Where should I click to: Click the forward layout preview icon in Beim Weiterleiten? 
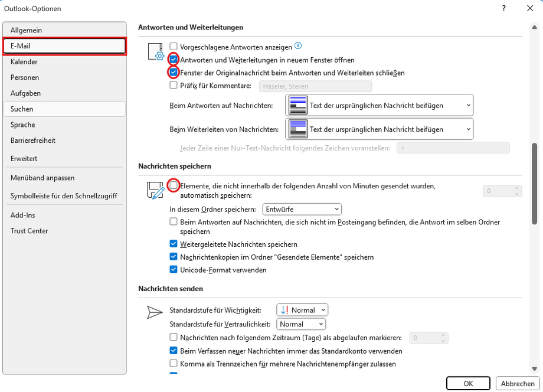[298, 129]
